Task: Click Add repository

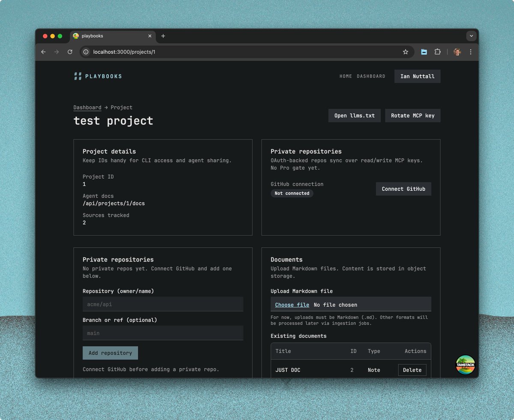Action: (x=110, y=353)
